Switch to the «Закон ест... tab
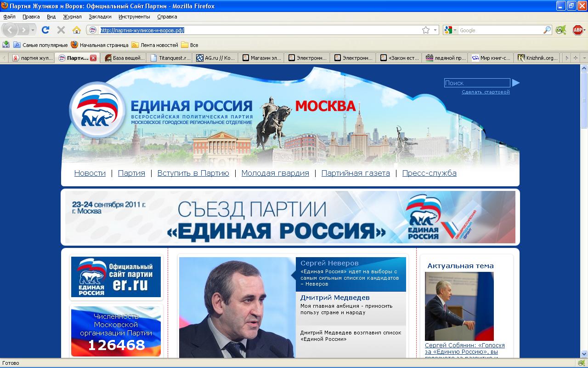Image resolution: width=588 pixels, height=368 pixels. tap(400, 58)
